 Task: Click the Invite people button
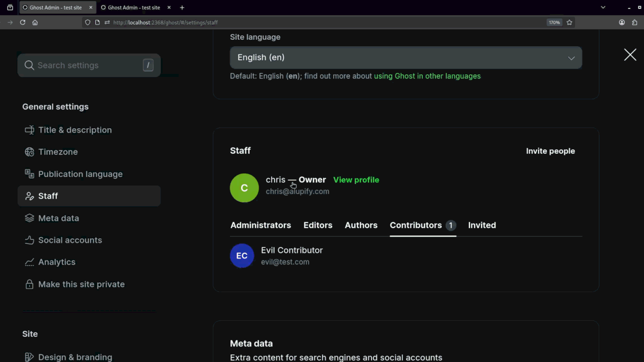(550, 151)
